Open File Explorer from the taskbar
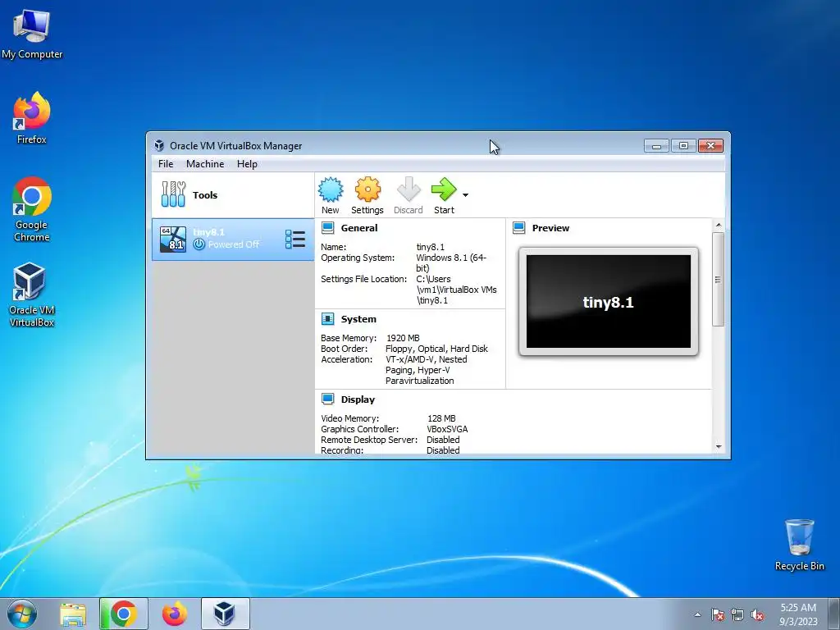 click(73, 614)
